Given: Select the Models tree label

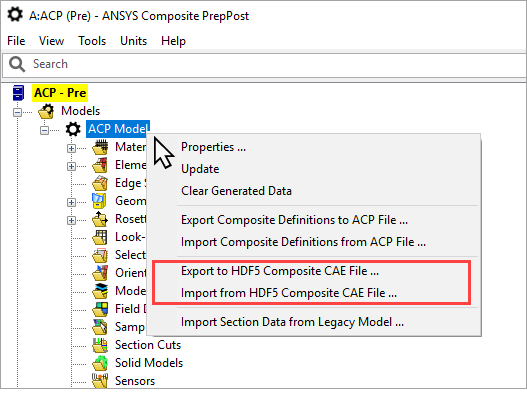Looking at the screenshot, I should click(x=80, y=111).
